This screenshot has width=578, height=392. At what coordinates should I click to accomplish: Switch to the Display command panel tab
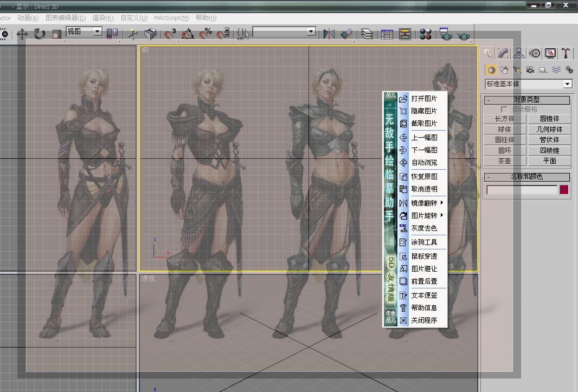pyautogui.click(x=550, y=54)
